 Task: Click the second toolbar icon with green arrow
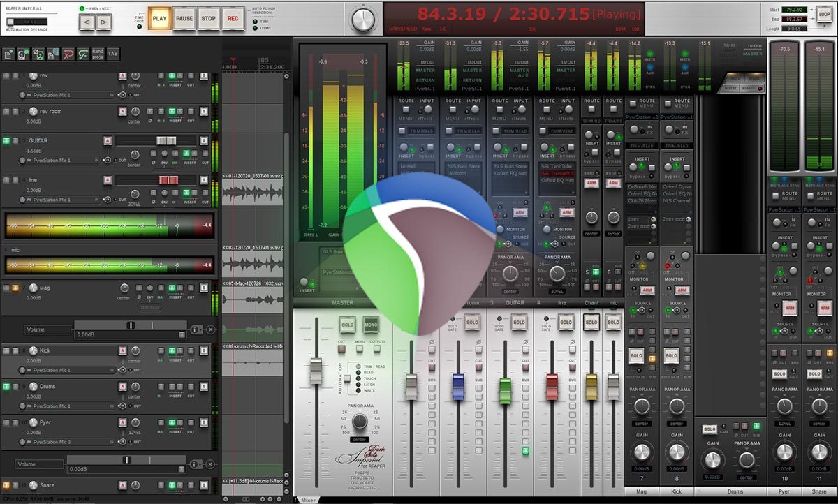pyautogui.click(x=24, y=53)
